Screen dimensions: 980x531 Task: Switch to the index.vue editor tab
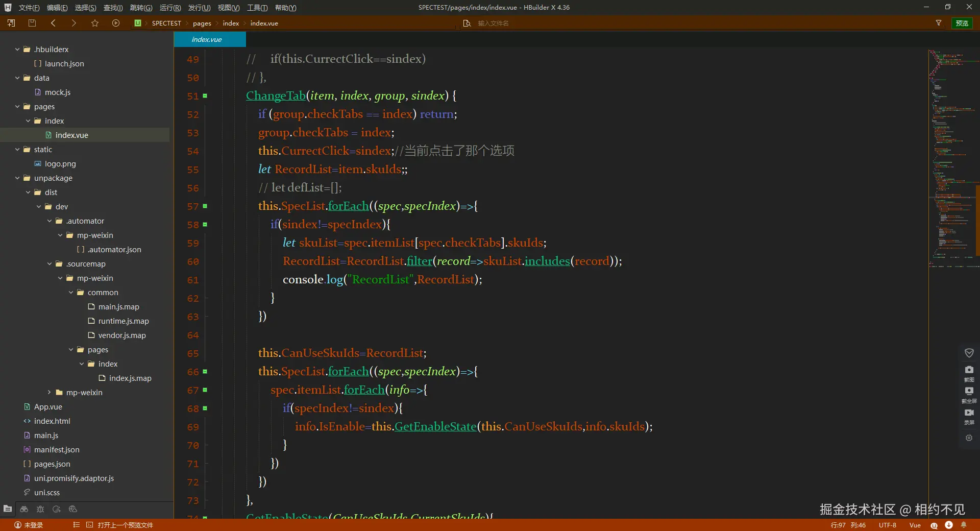(x=209, y=39)
